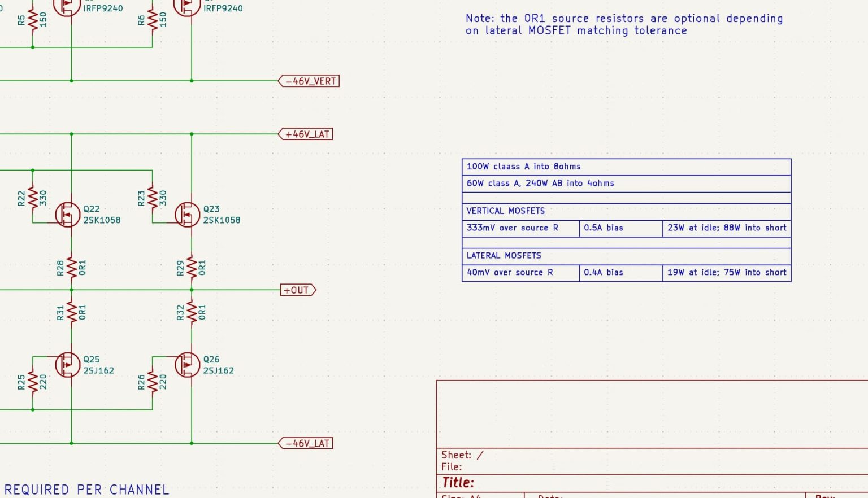Select the IRFP9240 transistor symbol near R5
The width and height of the screenshot is (868, 498).
tap(67, 6)
